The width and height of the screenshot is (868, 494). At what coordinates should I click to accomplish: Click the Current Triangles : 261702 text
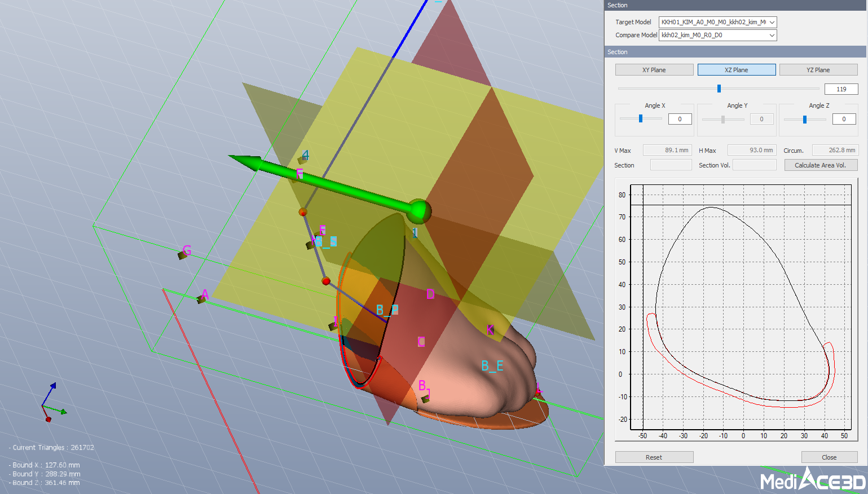coord(52,448)
